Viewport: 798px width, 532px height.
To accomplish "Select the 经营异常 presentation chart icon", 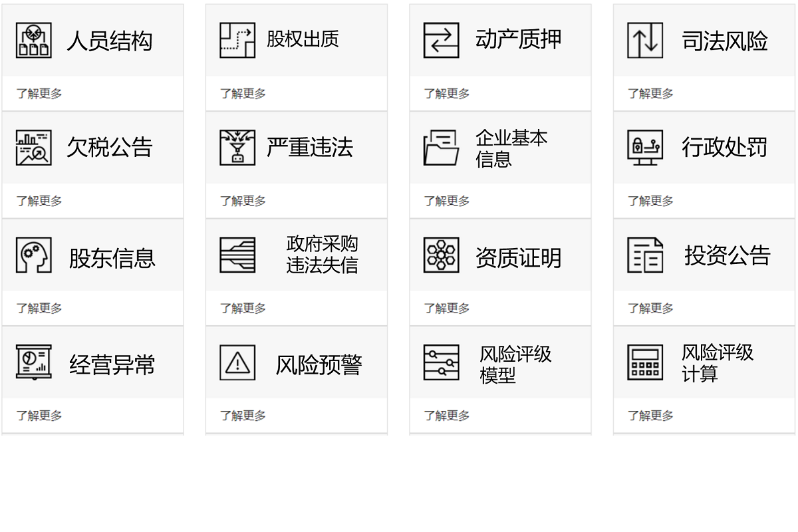I will click(33, 362).
